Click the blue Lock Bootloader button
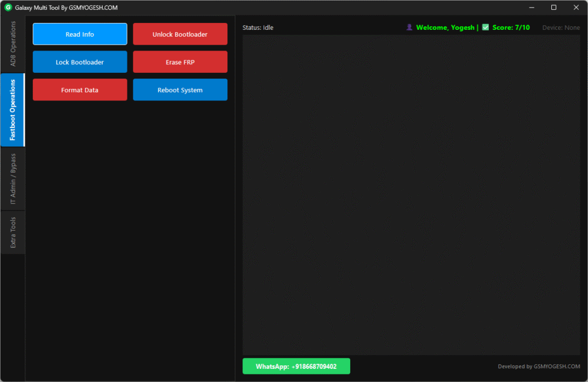588x382 pixels. coord(80,62)
